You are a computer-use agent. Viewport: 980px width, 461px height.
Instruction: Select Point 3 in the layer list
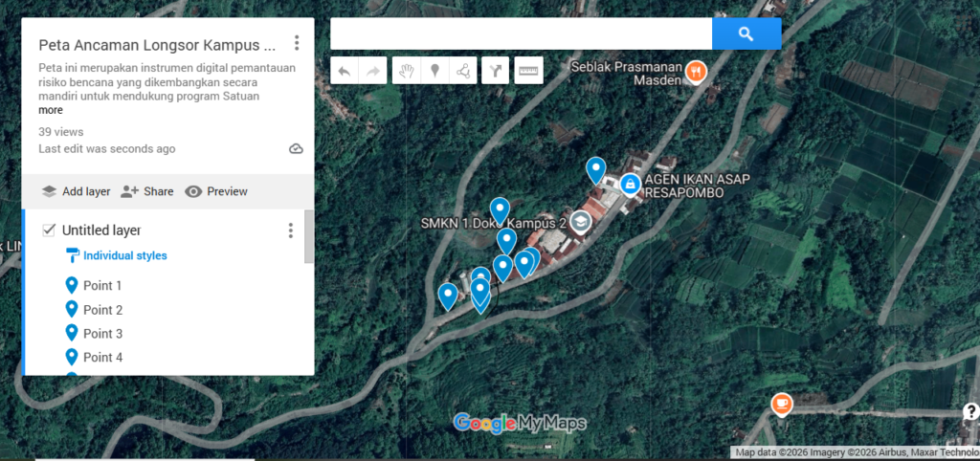[102, 334]
